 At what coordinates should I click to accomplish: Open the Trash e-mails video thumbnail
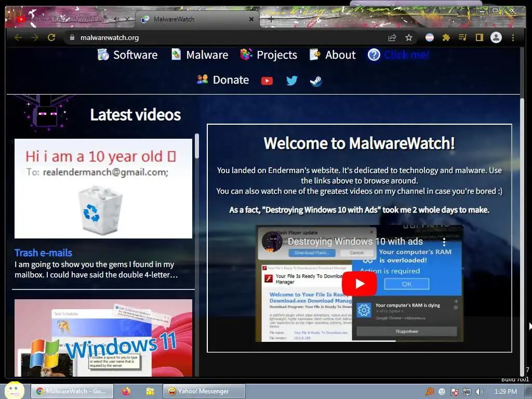point(103,189)
